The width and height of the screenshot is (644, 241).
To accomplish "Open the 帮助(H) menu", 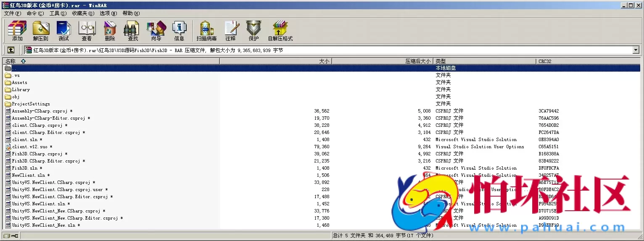I will (131, 13).
